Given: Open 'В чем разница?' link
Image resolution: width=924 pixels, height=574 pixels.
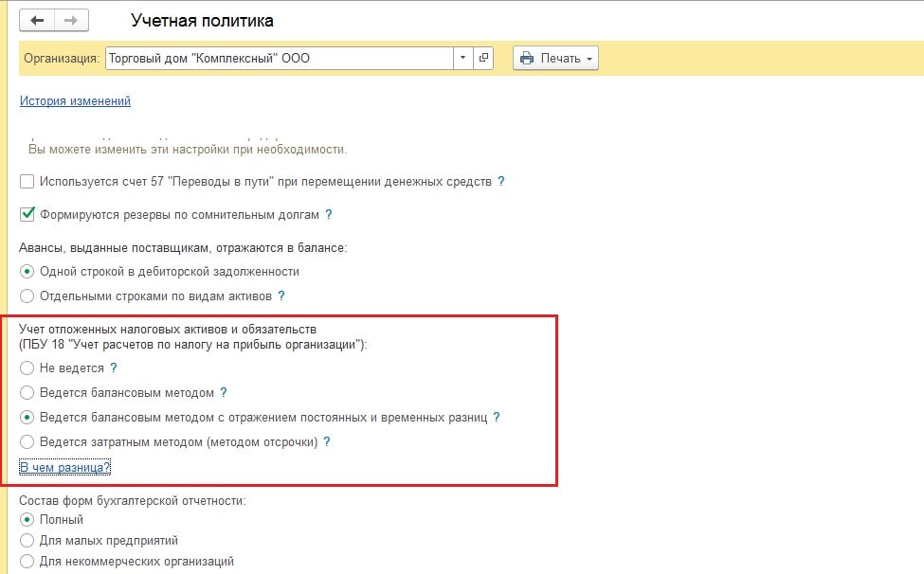Looking at the screenshot, I should coord(65,467).
